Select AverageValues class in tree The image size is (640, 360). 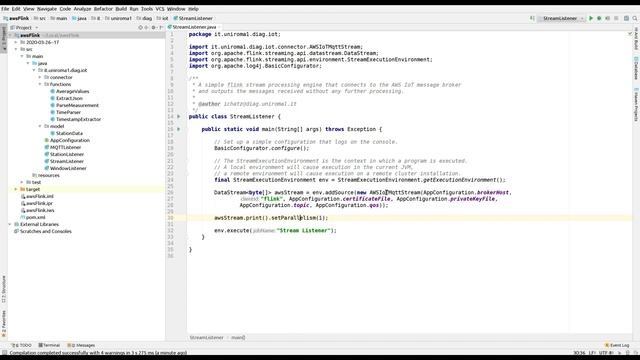(72, 91)
